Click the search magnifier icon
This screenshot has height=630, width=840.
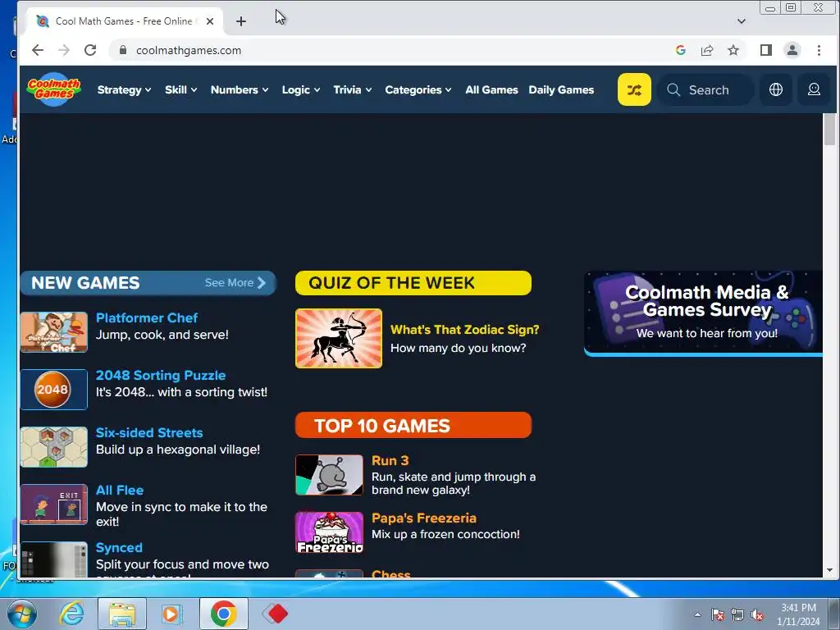point(673,90)
